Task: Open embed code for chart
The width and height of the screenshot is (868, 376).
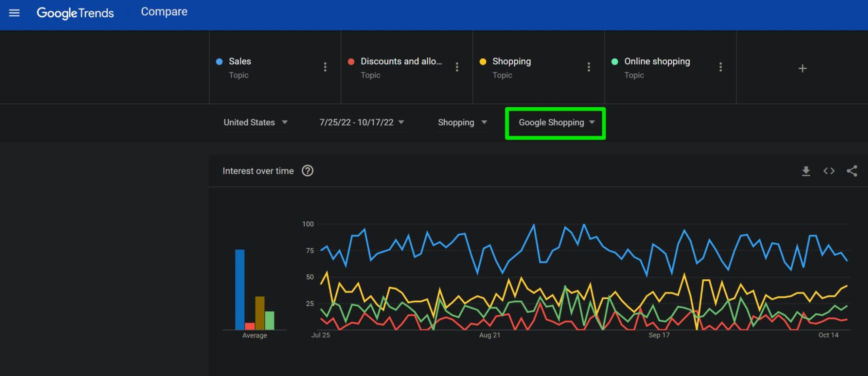Action: coord(829,171)
